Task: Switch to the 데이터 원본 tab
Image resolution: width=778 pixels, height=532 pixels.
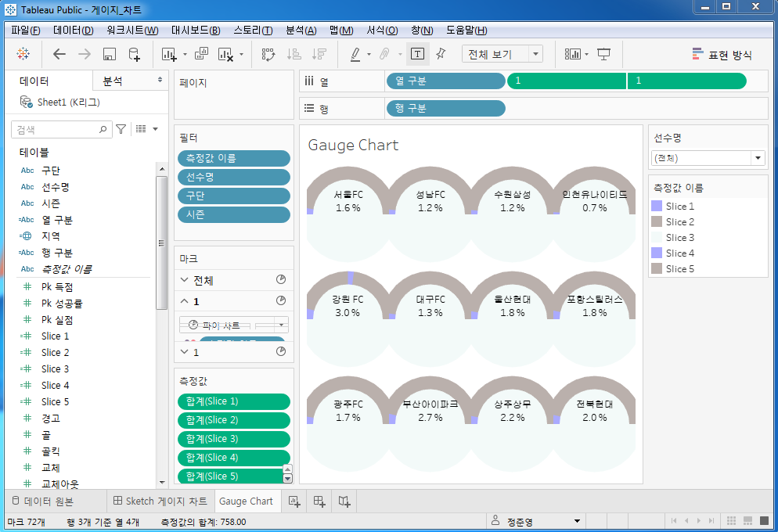Action: [x=43, y=501]
